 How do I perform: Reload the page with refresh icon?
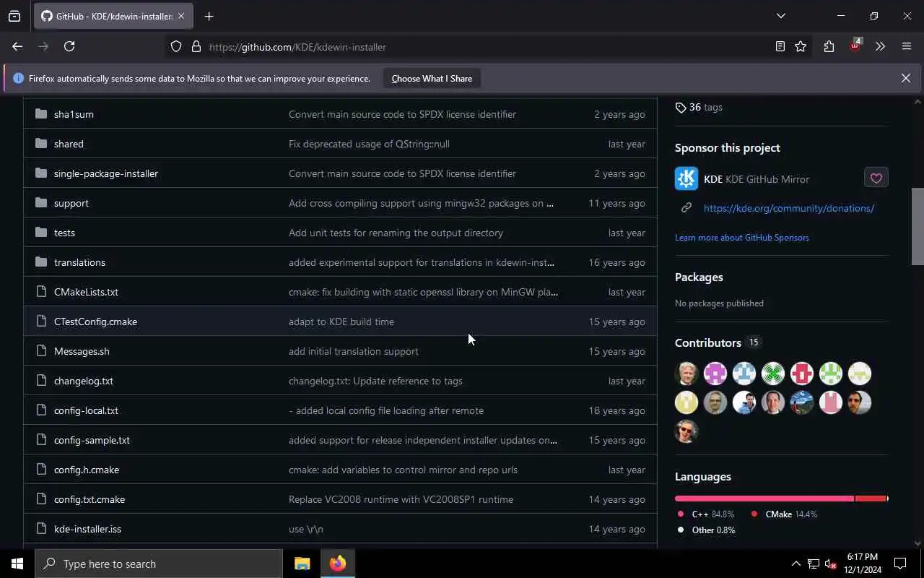[69, 46]
